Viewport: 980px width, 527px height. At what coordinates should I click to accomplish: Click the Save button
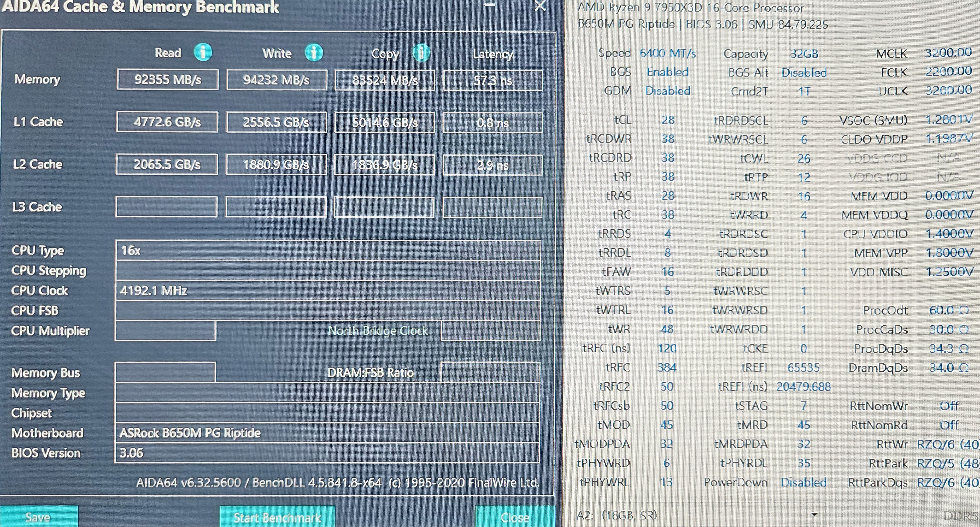click(38, 517)
